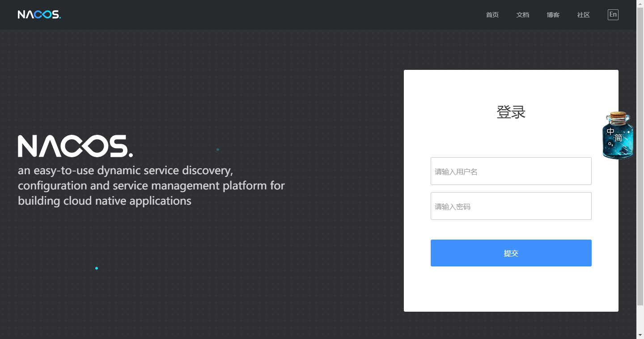Click the scroll-up arrow of the page scrollbar
This screenshot has height=339, width=644.
(x=640, y=4)
